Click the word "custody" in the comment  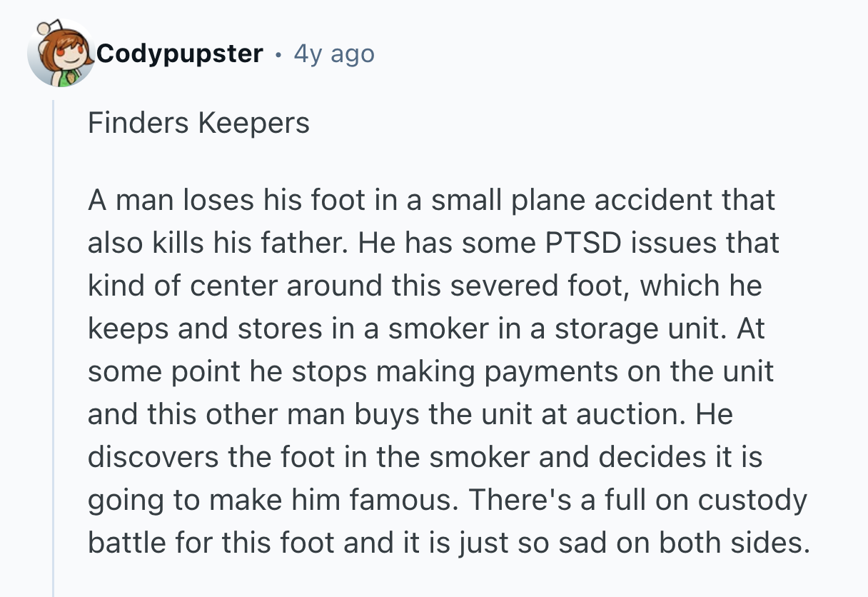point(752,500)
